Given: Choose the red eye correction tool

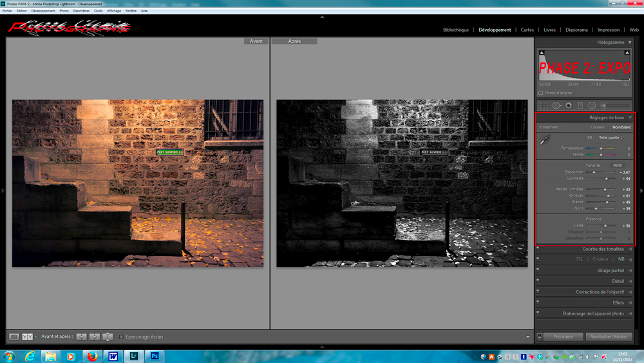Looking at the screenshot, I should tap(569, 106).
